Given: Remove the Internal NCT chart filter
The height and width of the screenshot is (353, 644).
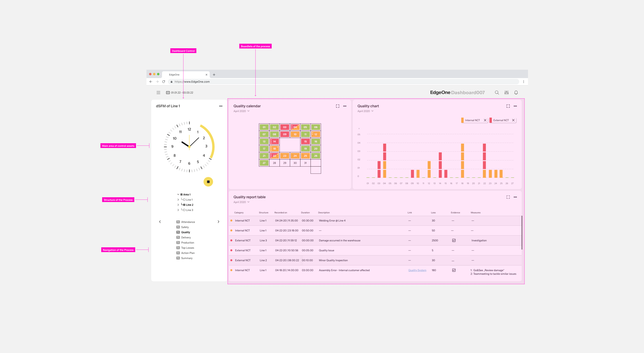Looking at the screenshot, I should [485, 120].
